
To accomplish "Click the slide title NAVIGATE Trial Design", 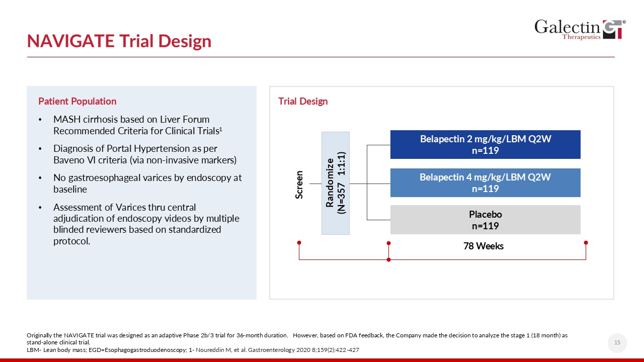I will tap(119, 41).
